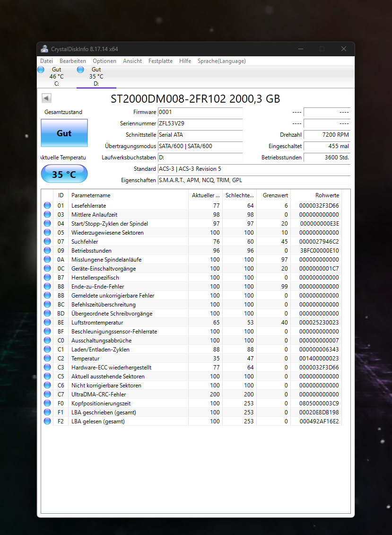392x535 pixels.
Task: Click the status orb of Kopfpositionierungszeit row
Action: [x=47, y=403]
